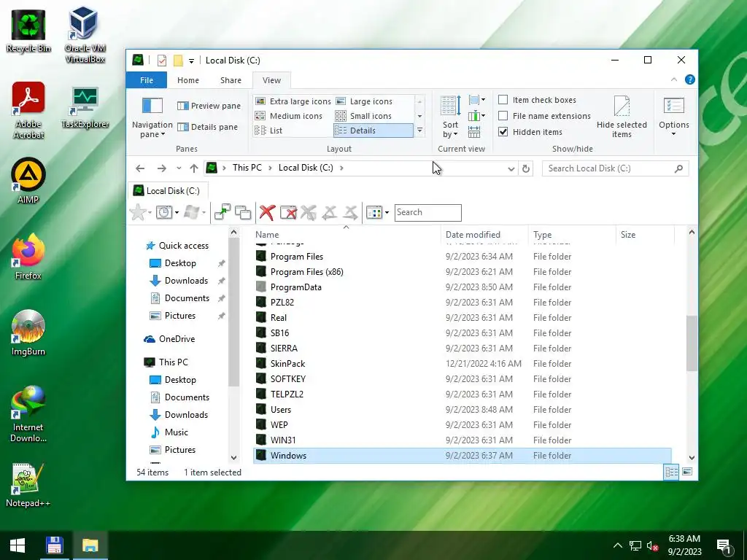
Task: Click Size all columns to fit icon
Action: pyautogui.click(x=474, y=132)
